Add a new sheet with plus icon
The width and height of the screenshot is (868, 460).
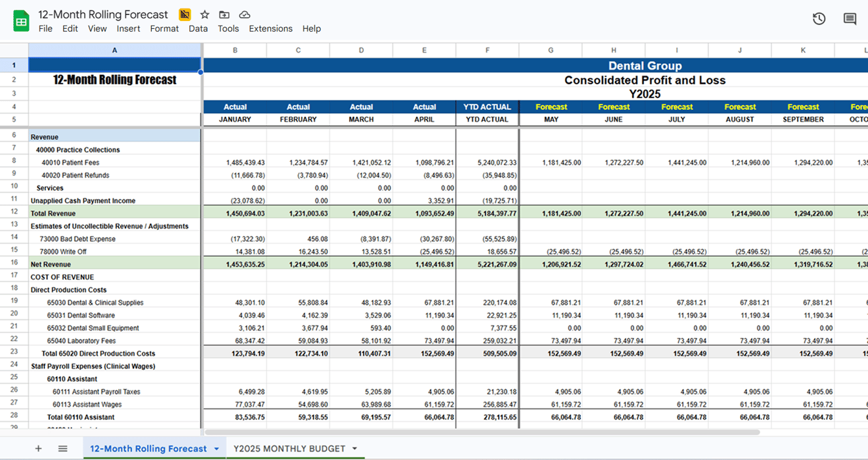pos(38,448)
